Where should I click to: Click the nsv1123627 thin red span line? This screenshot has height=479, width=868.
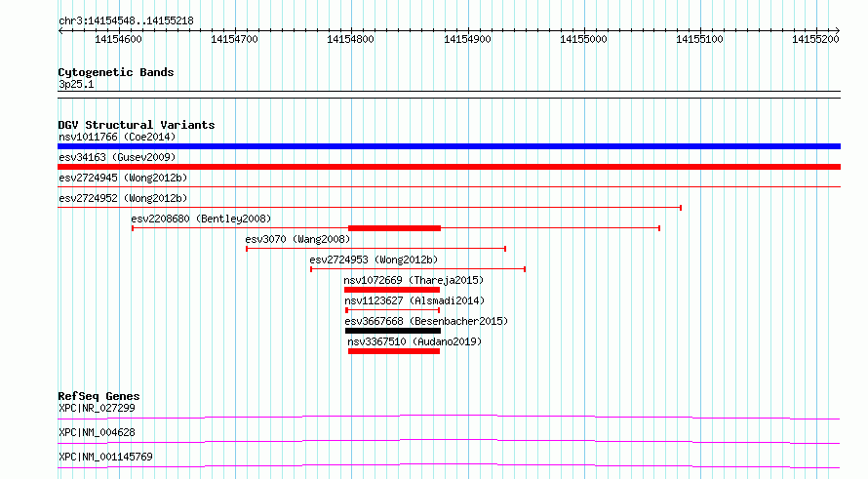coord(392,310)
